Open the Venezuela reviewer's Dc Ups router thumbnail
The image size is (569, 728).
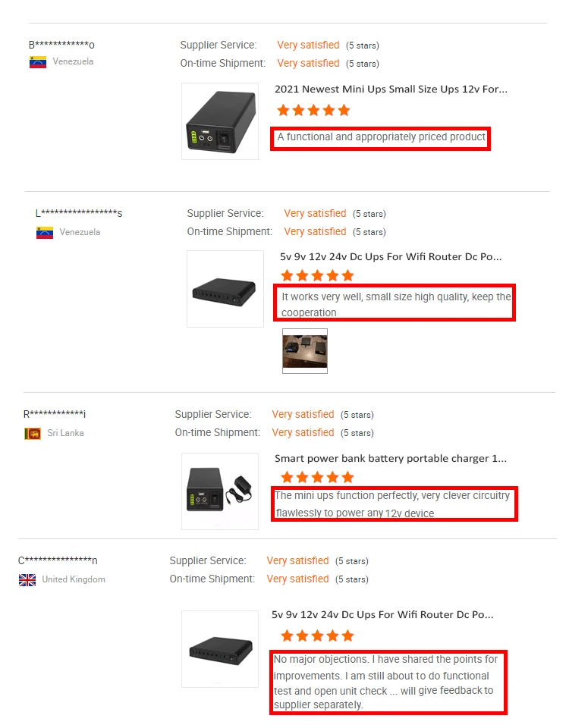[225, 289]
